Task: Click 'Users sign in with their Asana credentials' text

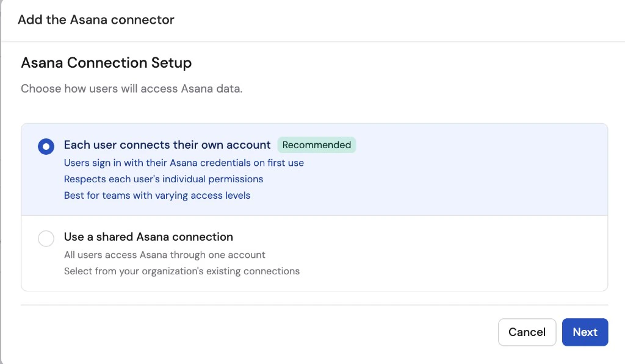Action: pyautogui.click(x=184, y=163)
